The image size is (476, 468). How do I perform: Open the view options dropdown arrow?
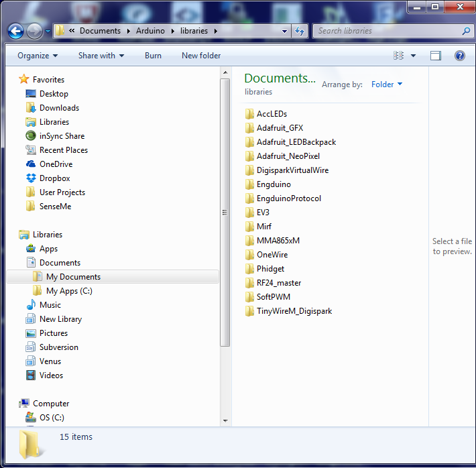click(413, 56)
